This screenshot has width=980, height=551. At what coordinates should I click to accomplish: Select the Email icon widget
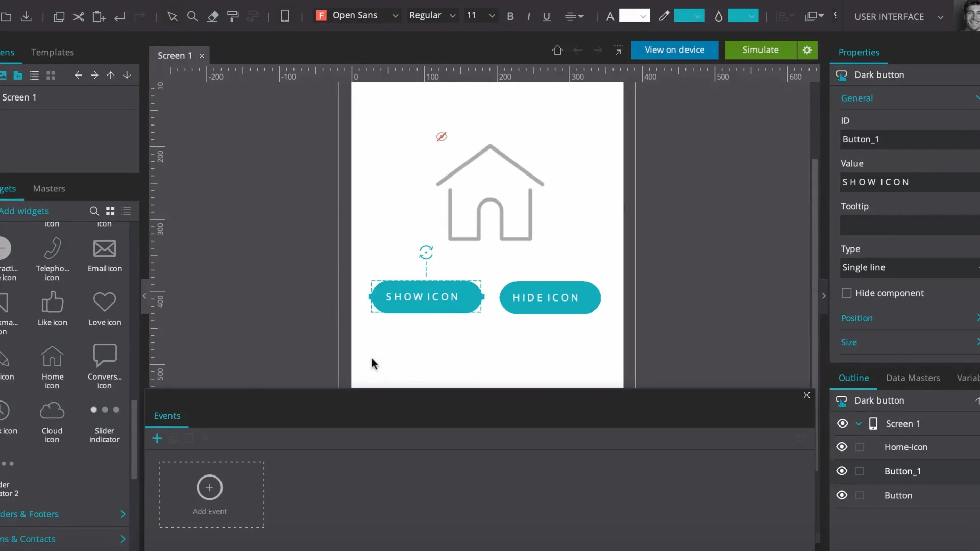105,255
